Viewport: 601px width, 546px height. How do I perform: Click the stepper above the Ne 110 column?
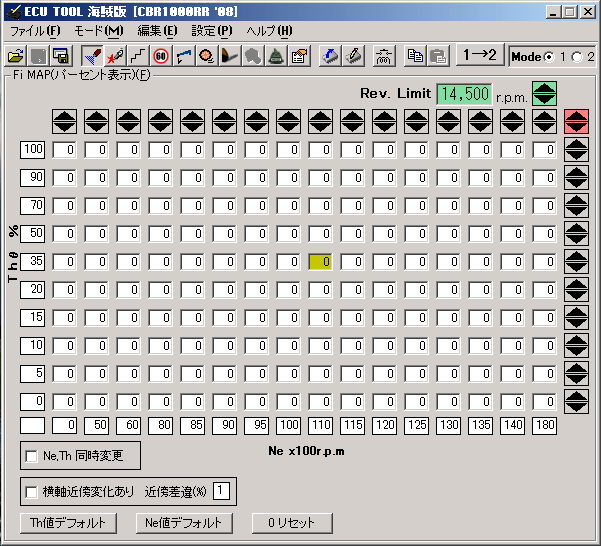320,121
